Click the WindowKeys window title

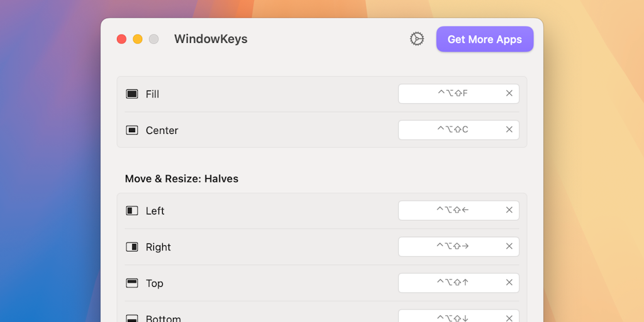[x=211, y=39]
